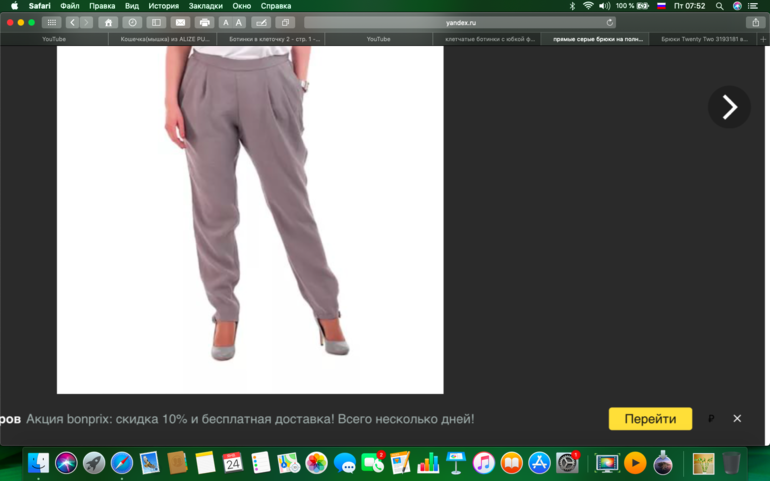Open the history clock button
This screenshot has width=770, height=481.
[x=132, y=22]
